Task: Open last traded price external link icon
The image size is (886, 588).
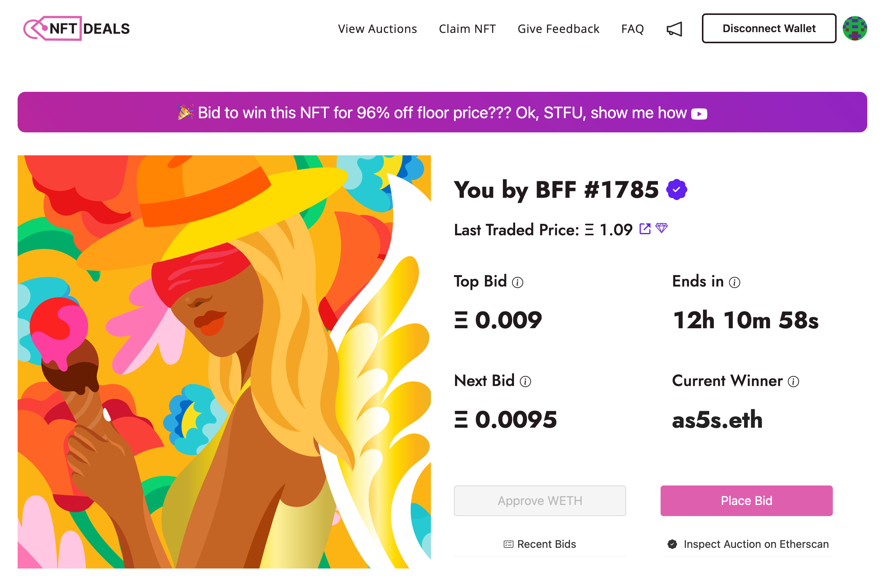Action: click(x=645, y=229)
